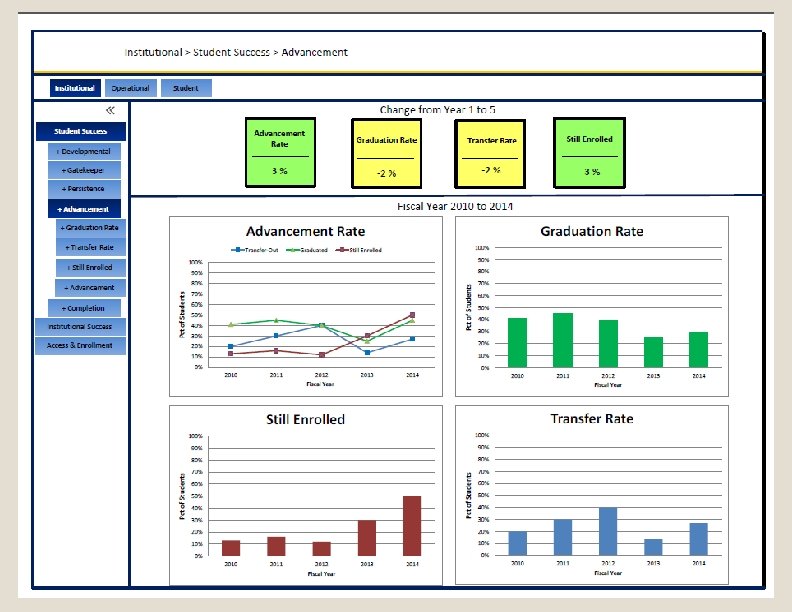Click the green Still Enrolled indicator tile

tap(589, 152)
